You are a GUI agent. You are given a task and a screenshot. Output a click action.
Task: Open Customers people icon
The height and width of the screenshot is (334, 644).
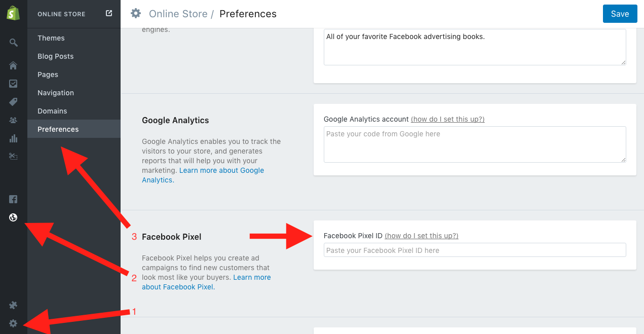tap(14, 120)
